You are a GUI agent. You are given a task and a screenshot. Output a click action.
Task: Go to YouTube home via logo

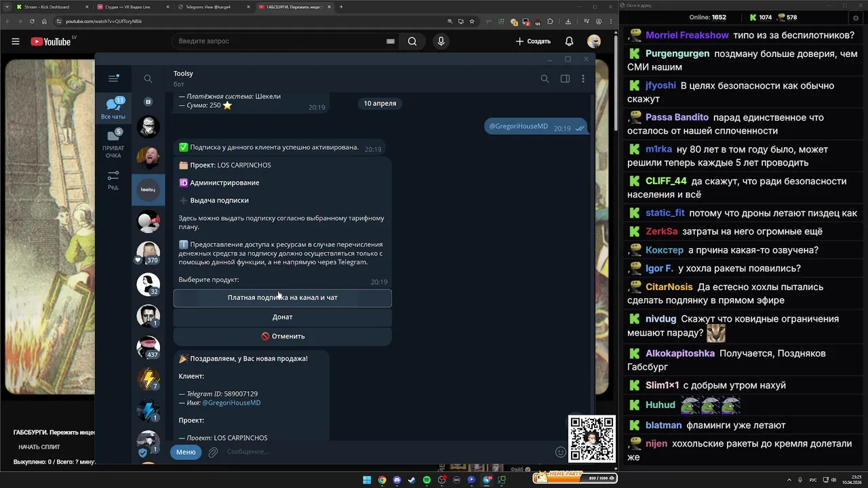tap(51, 41)
